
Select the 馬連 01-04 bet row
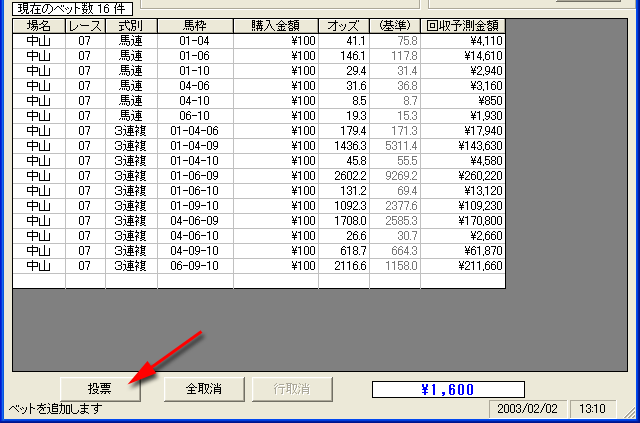click(x=195, y=41)
